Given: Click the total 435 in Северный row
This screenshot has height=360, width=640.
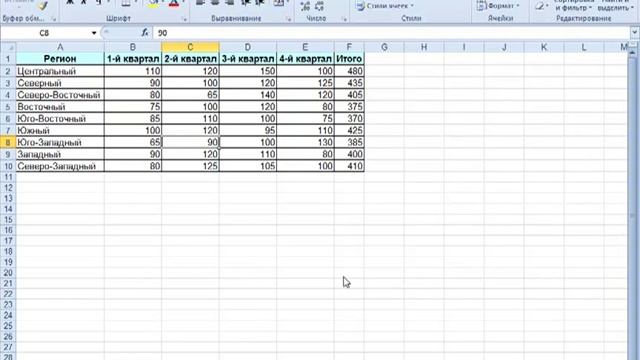Looking at the screenshot, I should (x=349, y=83).
